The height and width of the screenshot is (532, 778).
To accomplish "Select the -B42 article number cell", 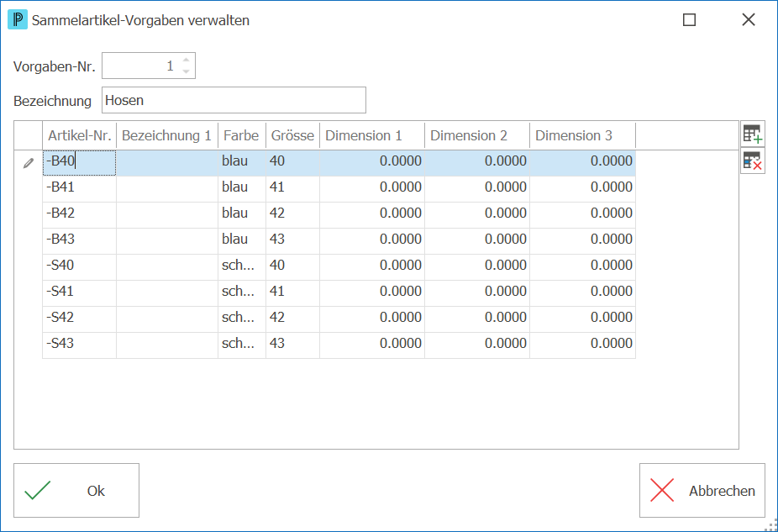I will tap(79, 215).
